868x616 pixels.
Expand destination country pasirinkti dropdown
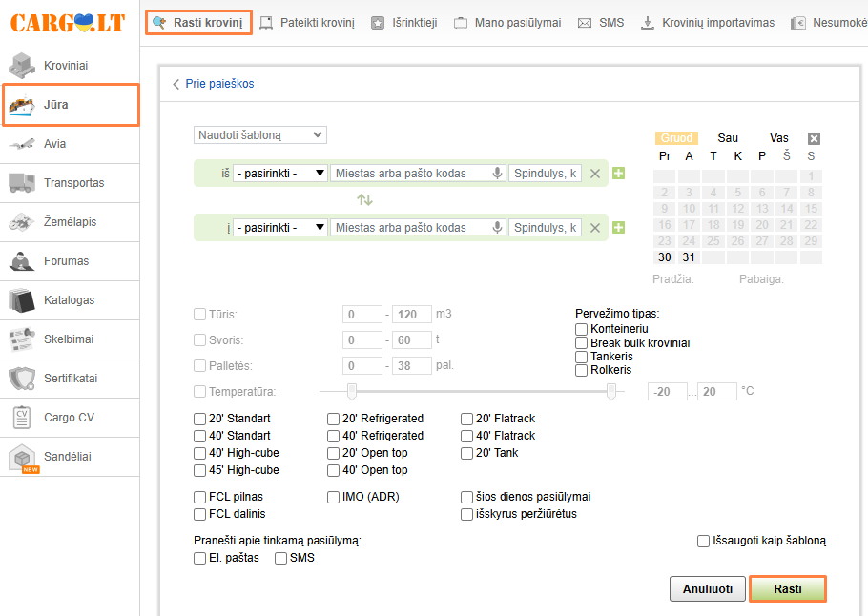click(x=280, y=228)
